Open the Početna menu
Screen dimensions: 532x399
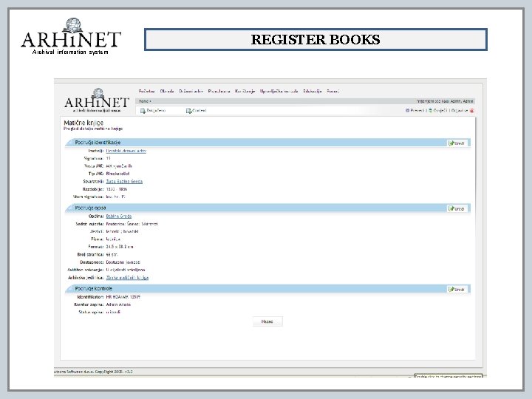click(146, 92)
